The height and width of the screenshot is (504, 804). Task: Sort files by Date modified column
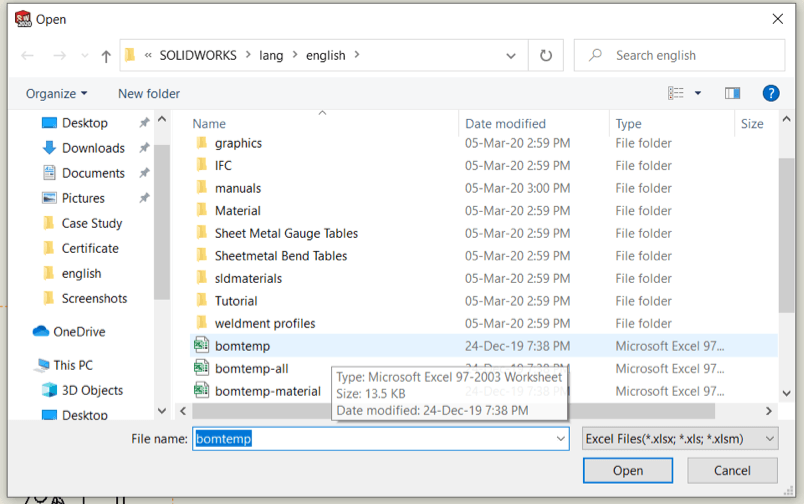(505, 124)
